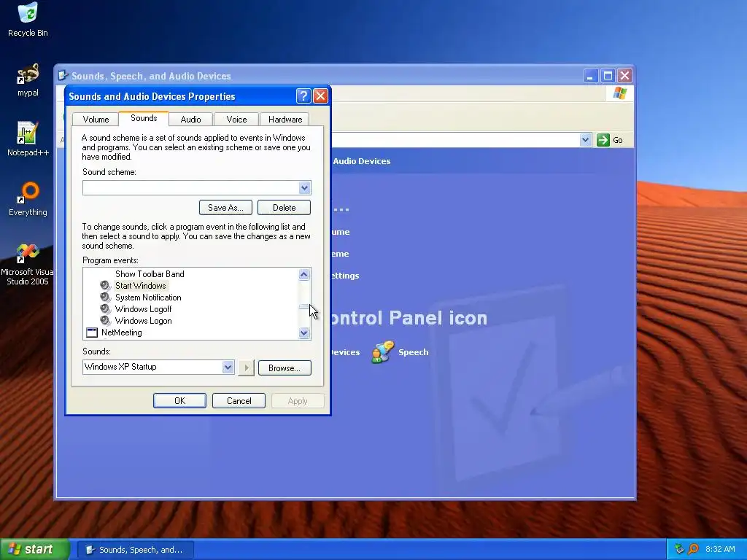This screenshot has width=747, height=560.
Task: Click program events scrollbar down arrow
Action: click(x=304, y=332)
